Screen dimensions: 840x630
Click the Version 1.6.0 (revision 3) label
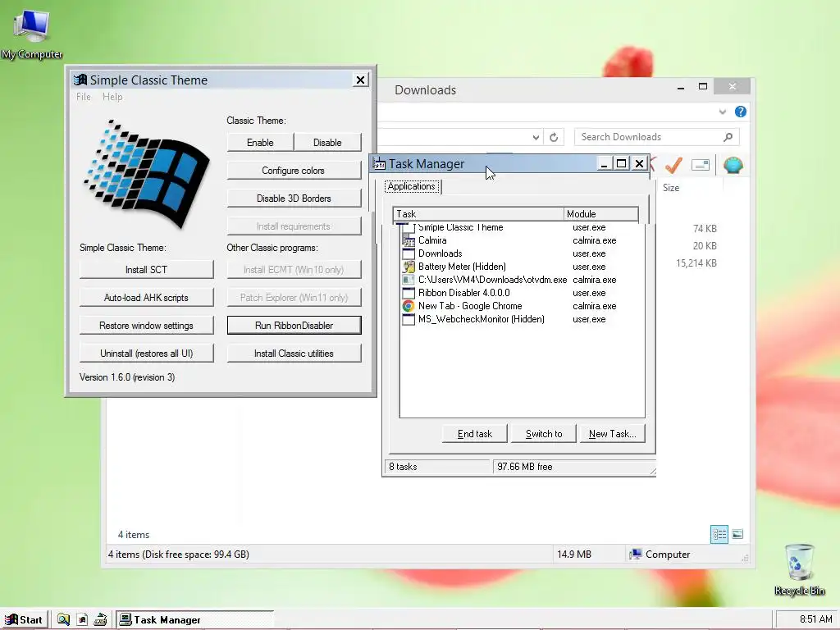coord(127,377)
